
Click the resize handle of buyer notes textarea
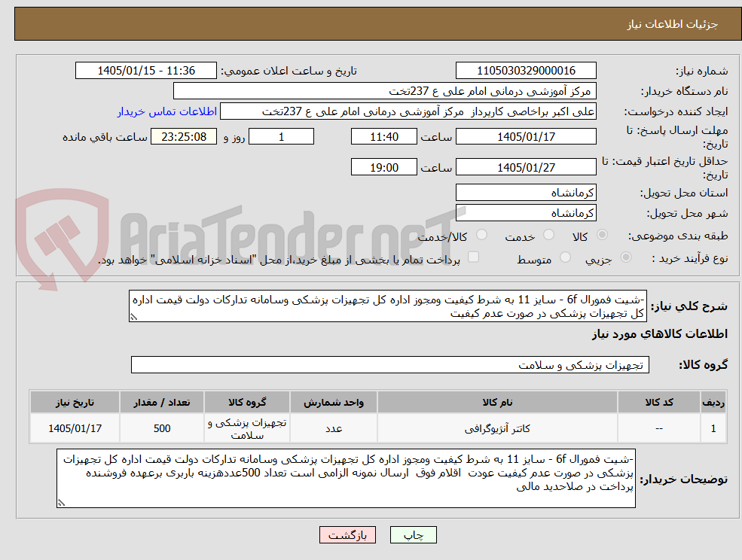[x=61, y=503]
